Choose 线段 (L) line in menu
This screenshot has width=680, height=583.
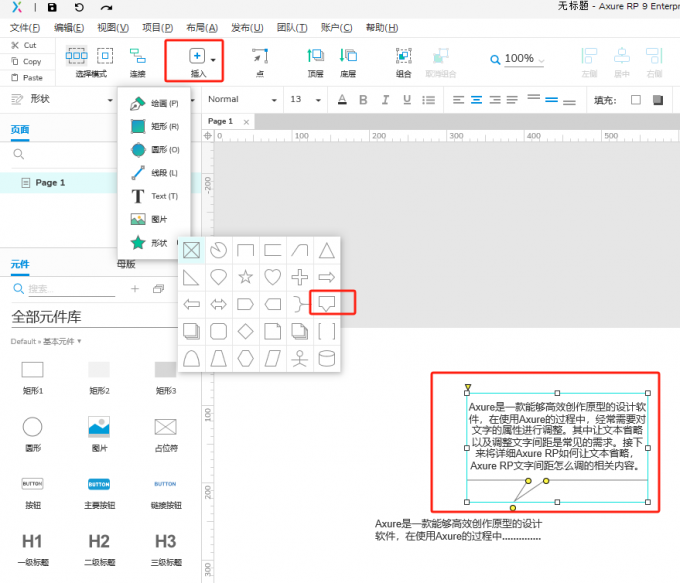[x=155, y=173]
